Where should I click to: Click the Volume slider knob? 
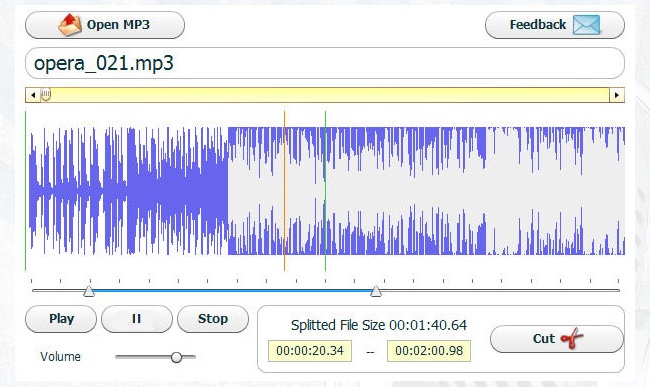(x=176, y=357)
